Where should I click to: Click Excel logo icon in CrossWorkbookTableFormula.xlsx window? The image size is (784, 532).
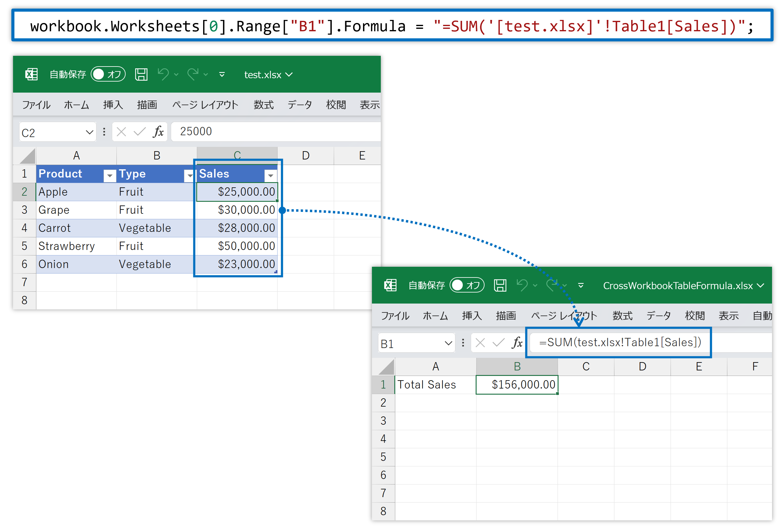point(390,285)
